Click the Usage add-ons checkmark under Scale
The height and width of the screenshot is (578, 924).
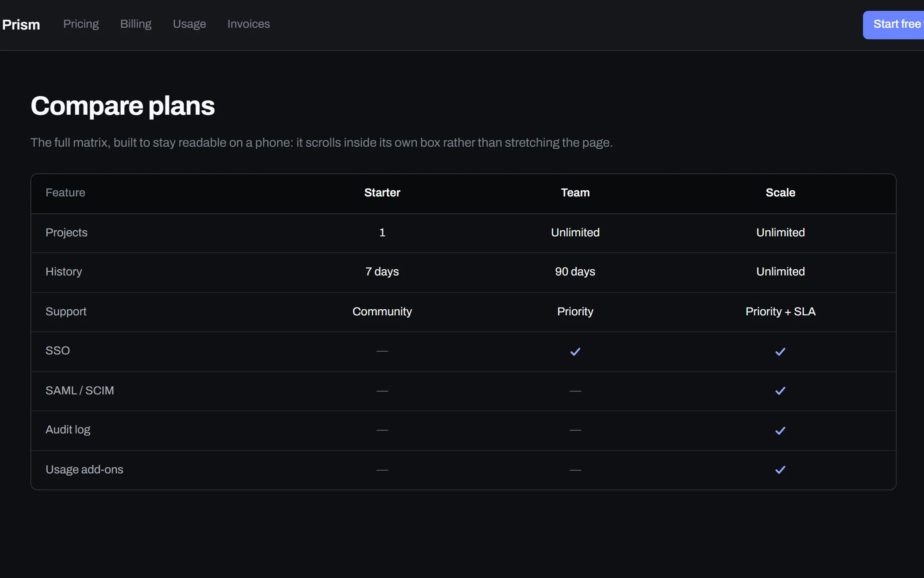coord(780,470)
